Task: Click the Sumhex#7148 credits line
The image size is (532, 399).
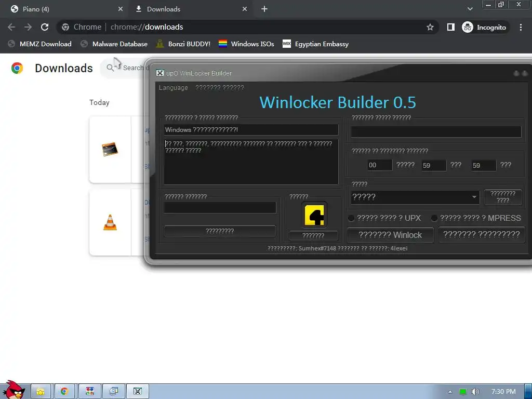Action: click(x=338, y=249)
